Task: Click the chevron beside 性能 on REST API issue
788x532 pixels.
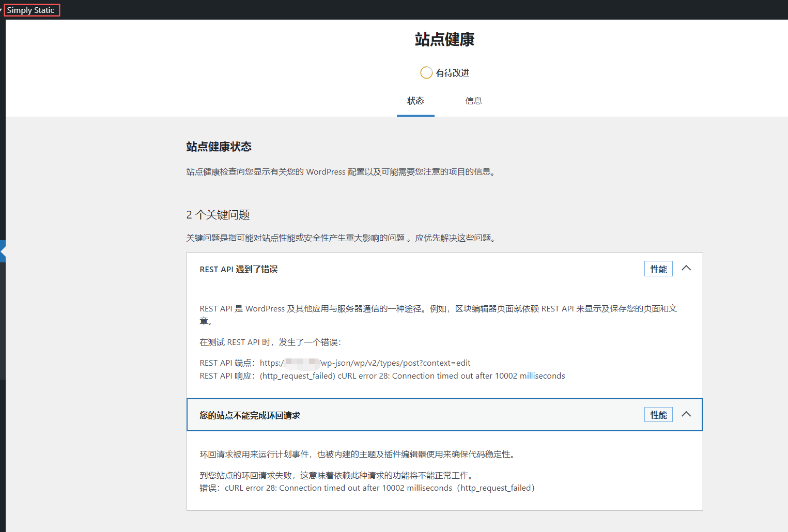Action: (686, 268)
